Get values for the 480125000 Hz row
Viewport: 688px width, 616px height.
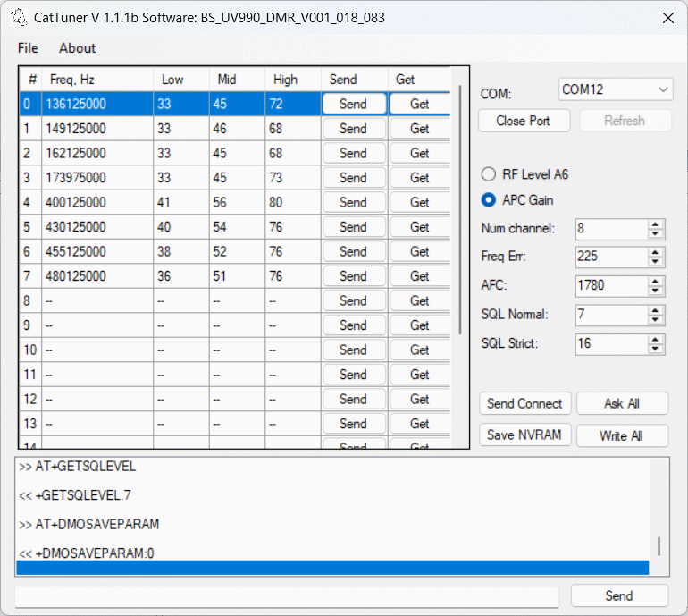click(x=419, y=276)
